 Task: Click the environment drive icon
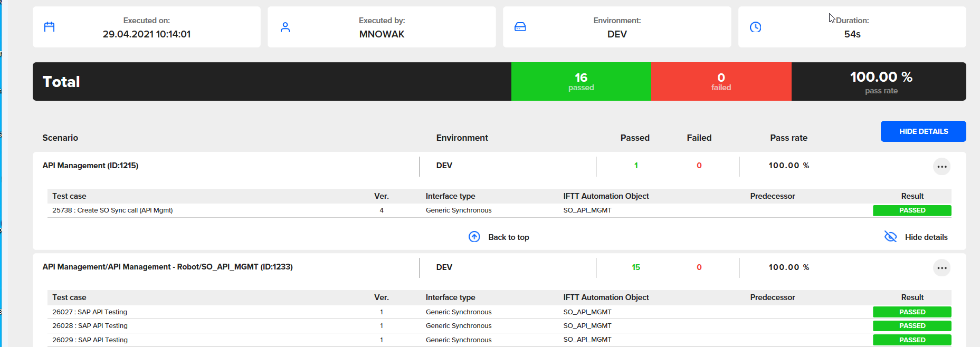tap(520, 27)
